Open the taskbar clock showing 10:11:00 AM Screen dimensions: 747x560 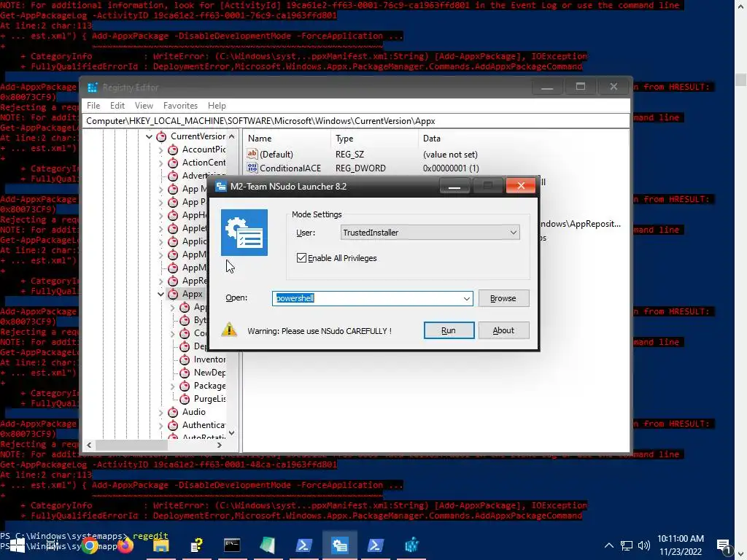681,545
